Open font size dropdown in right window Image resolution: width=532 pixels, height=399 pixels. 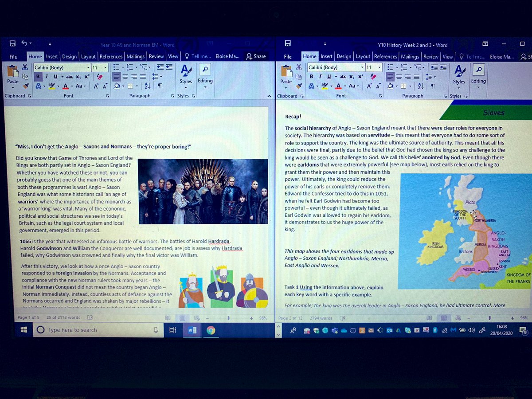[379, 67]
